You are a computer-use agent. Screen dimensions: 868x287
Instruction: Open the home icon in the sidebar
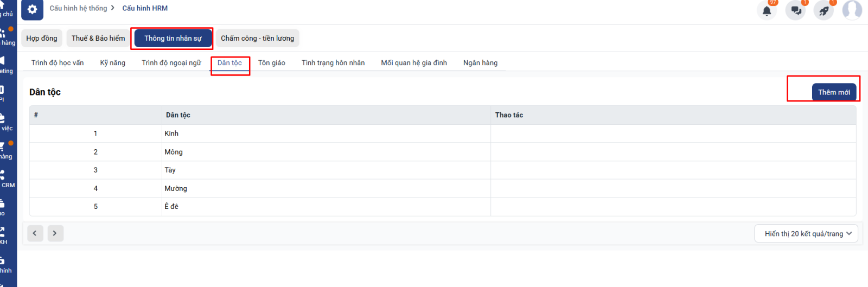[x=5, y=8]
